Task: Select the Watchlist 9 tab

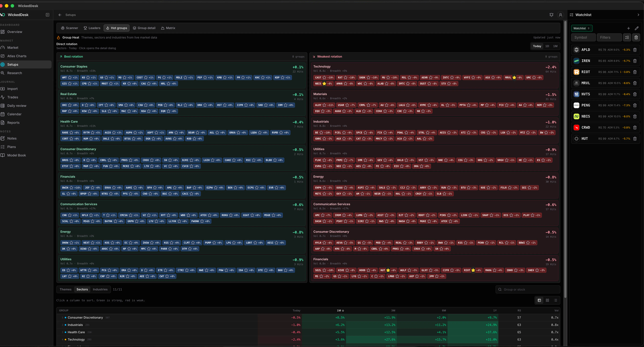Action: click(582, 28)
